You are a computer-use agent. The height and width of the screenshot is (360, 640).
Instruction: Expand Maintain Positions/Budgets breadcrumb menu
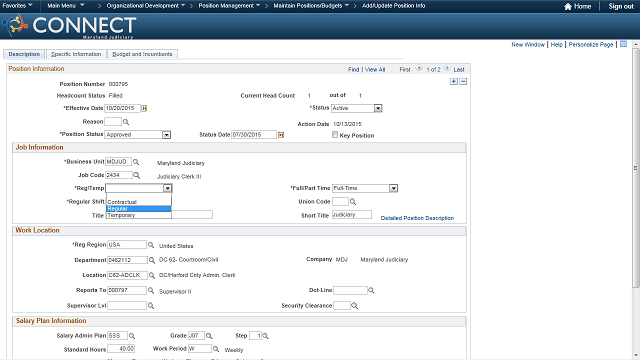click(311, 6)
